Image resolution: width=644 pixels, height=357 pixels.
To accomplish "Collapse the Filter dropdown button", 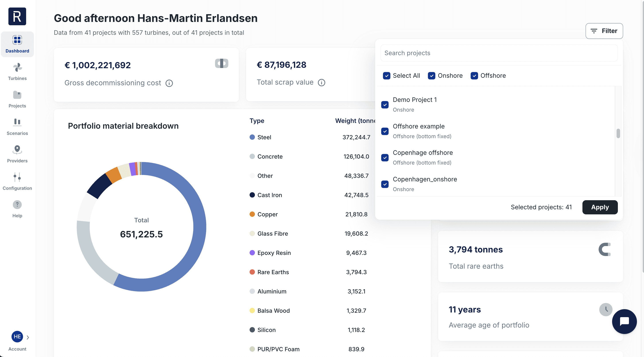I will [x=604, y=31].
